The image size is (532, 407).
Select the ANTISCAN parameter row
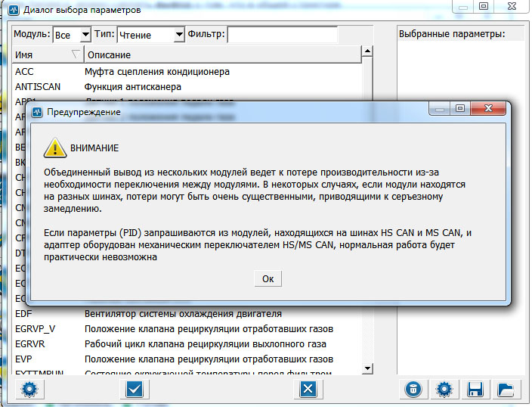[187, 87]
